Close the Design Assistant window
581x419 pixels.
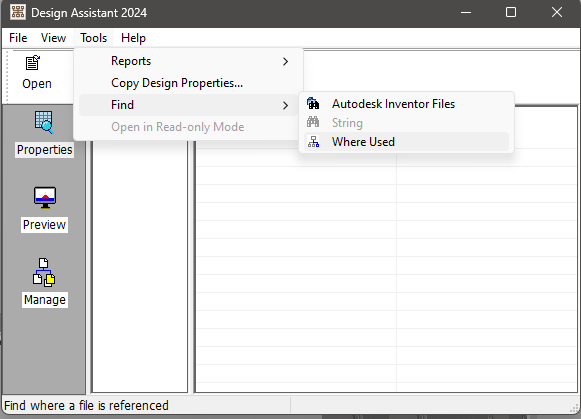(557, 12)
